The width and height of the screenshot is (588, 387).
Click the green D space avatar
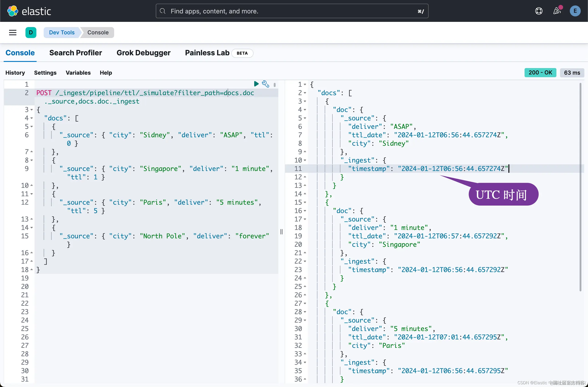pyautogui.click(x=31, y=32)
